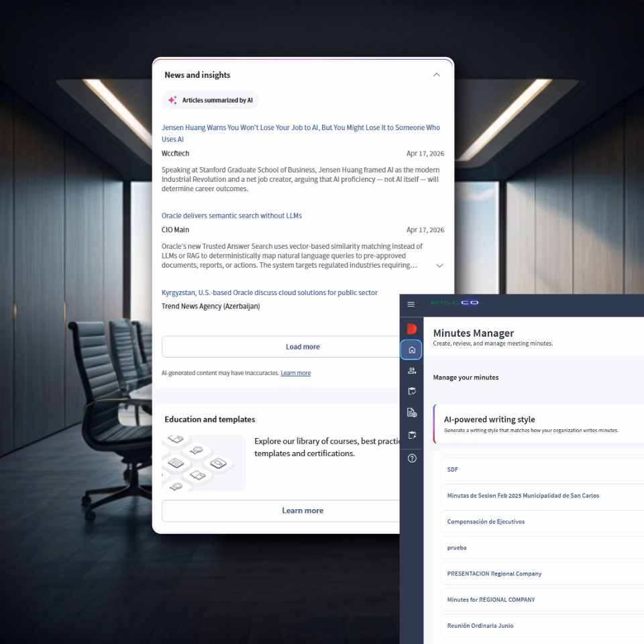This screenshot has width=644, height=644.
Task: Select Minutes for REGIONAL COMPANY row
Action: point(543,600)
